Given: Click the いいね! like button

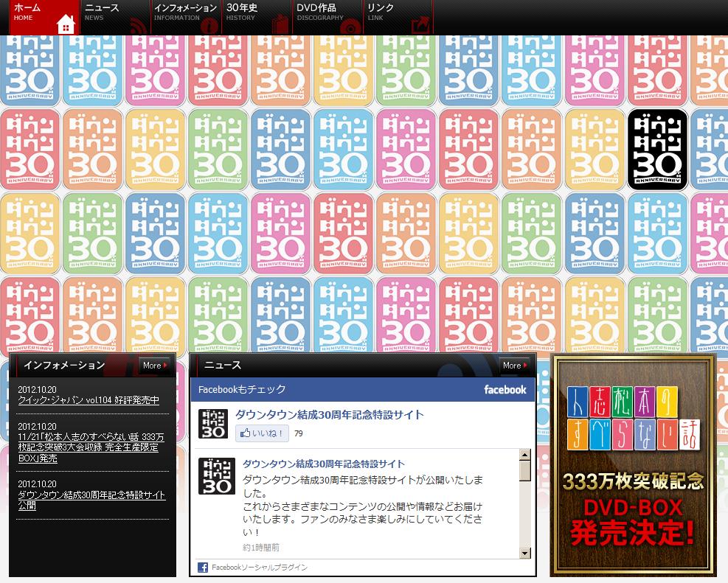Looking at the screenshot, I should [262, 433].
